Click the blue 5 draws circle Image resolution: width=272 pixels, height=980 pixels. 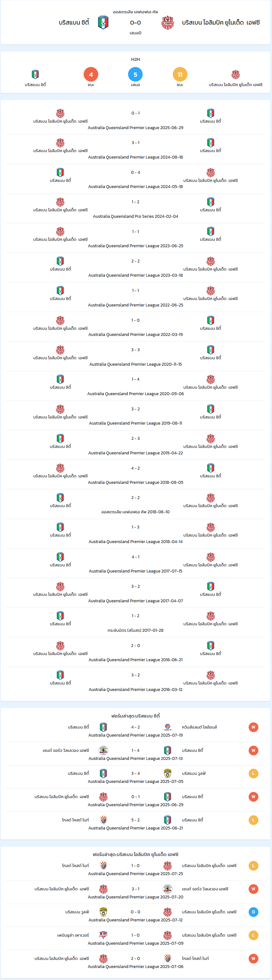(135, 74)
